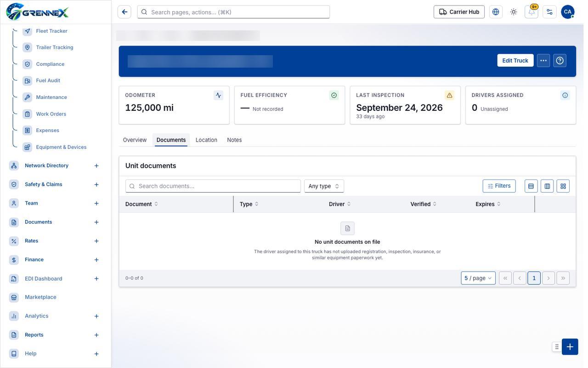
Task: Click page 1 pagination button
Action: [x=534, y=278]
